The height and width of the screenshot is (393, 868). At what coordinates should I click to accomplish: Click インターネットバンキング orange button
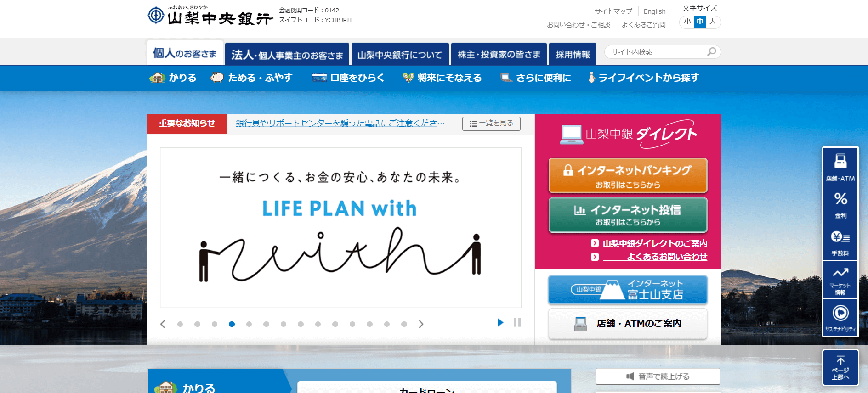pos(628,175)
